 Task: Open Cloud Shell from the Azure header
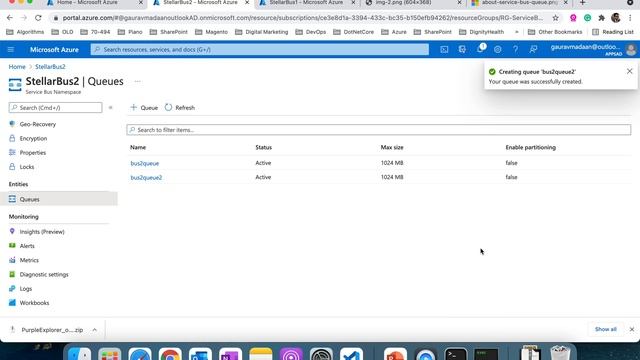444,49
